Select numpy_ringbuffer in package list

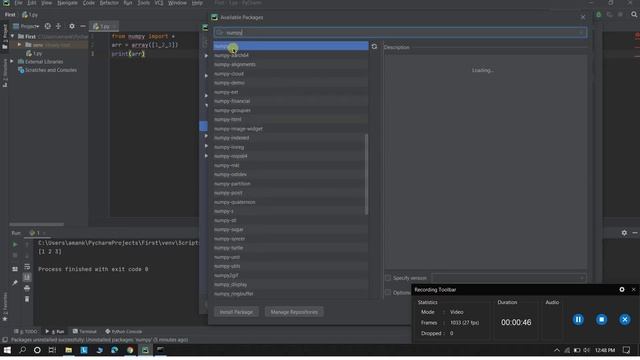tap(291, 294)
